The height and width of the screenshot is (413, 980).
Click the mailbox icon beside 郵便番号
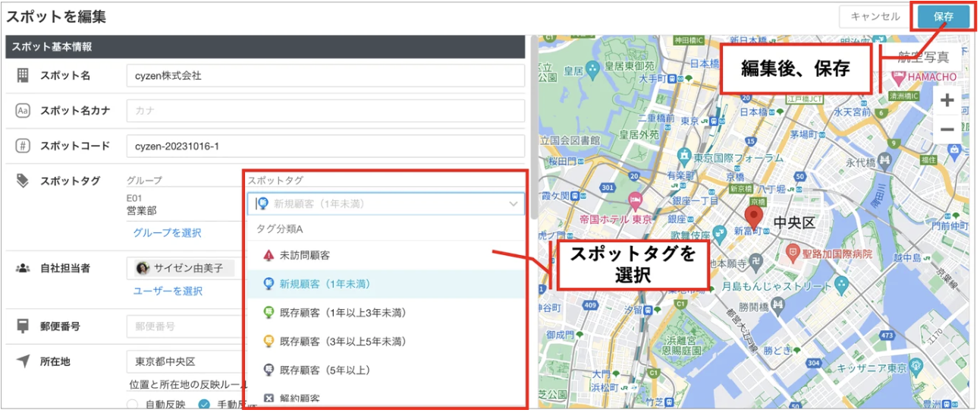click(x=23, y=326)
